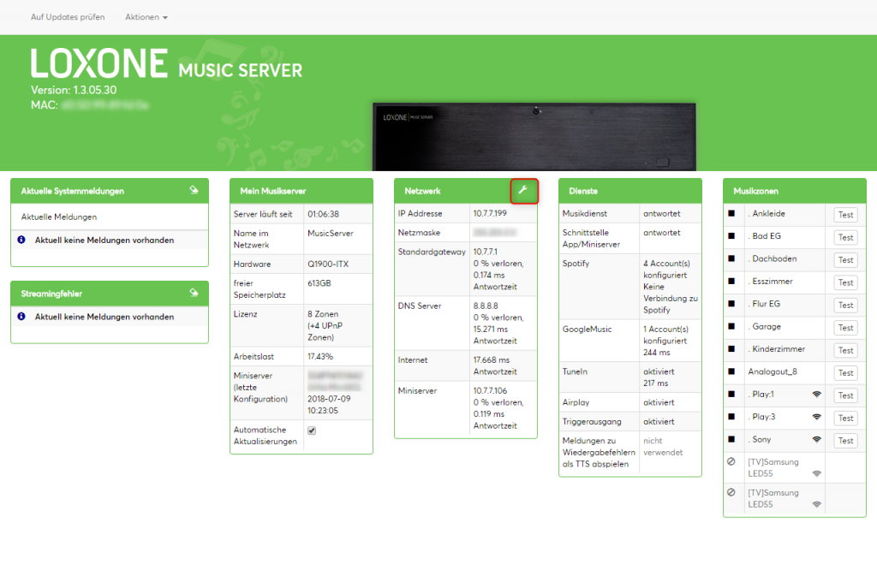Screen dimensions: 877x588
Task: Click Auf Updates prüfen in top bar
Action: coord(68,17)
